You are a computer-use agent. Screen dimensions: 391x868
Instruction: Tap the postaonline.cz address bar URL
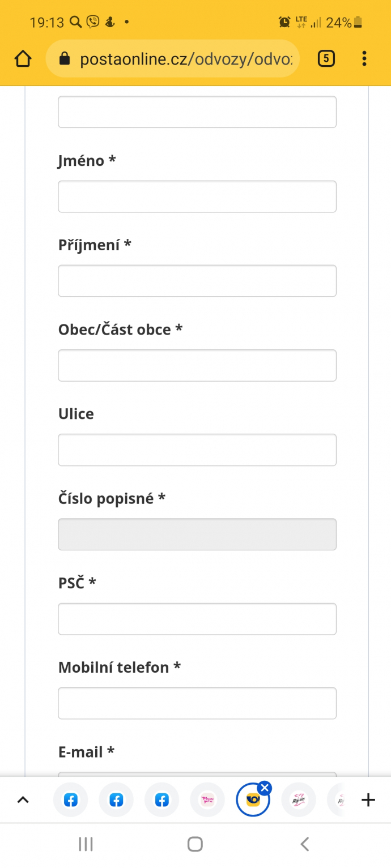[x=186, y=59]
